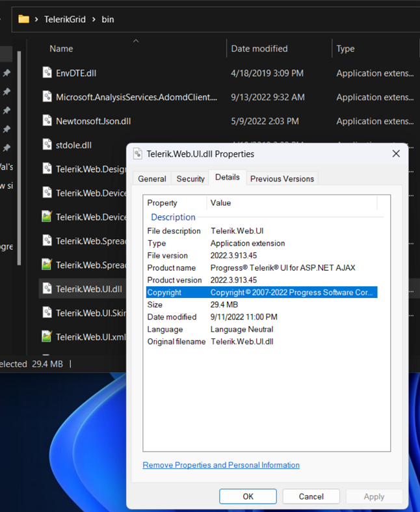
Task: Select the Details tab
Action: 228,178
